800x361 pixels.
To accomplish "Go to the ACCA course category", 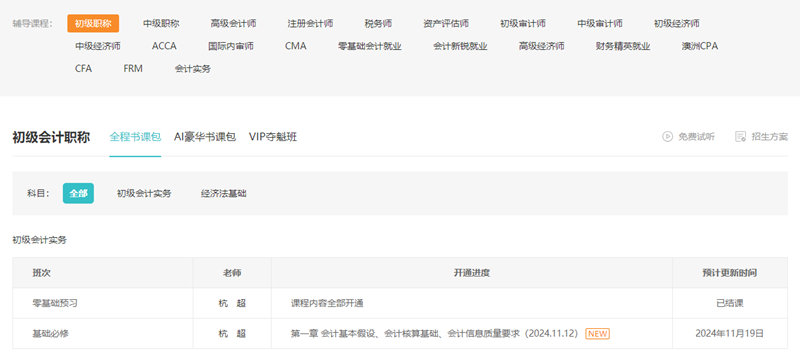I will pos(164,46).
